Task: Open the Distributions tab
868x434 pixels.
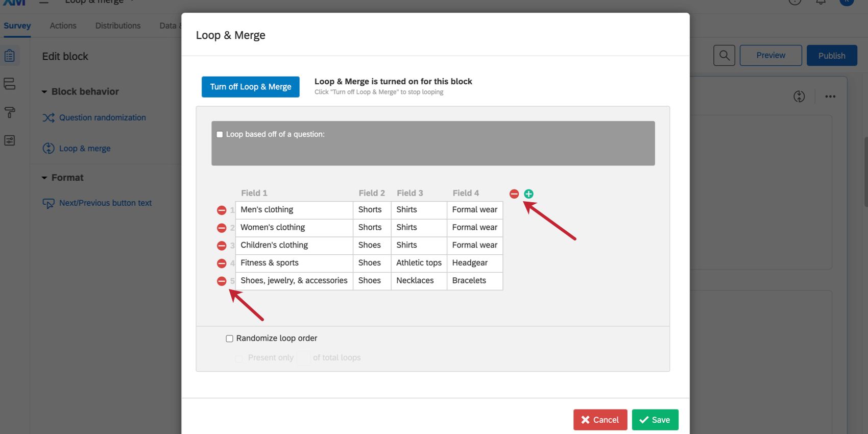Action: click(x=118, y=26)
